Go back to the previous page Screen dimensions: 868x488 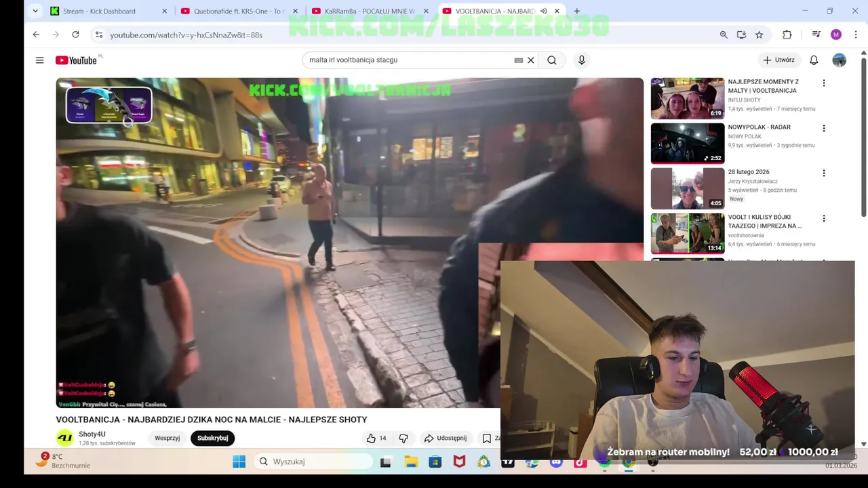36,35
